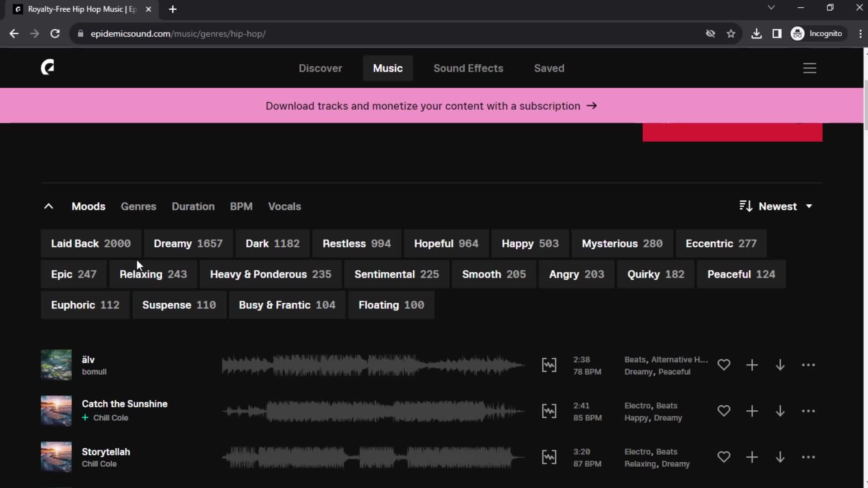Like the älv track with heart icon
868x488 pixels.
click(x=724, y=365)
